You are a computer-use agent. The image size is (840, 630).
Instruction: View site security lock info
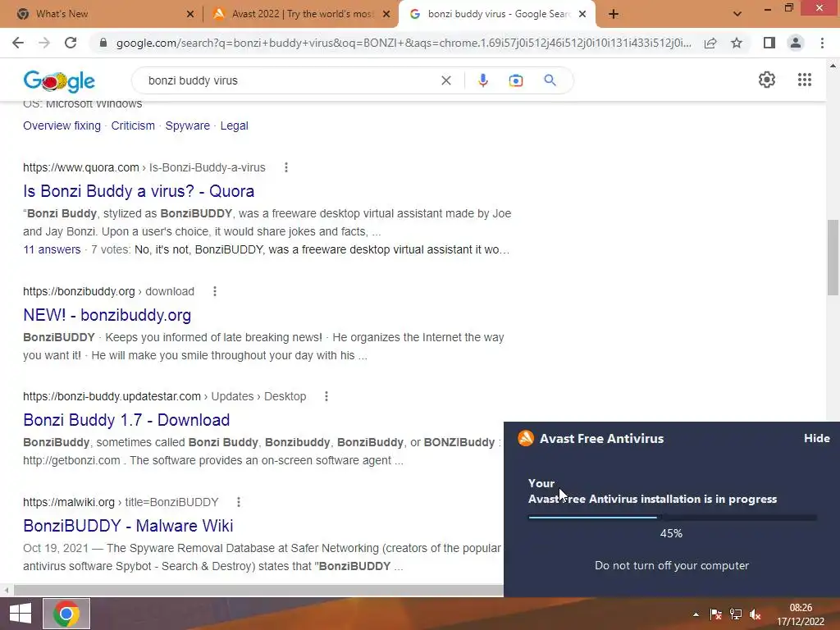[103, 43]
